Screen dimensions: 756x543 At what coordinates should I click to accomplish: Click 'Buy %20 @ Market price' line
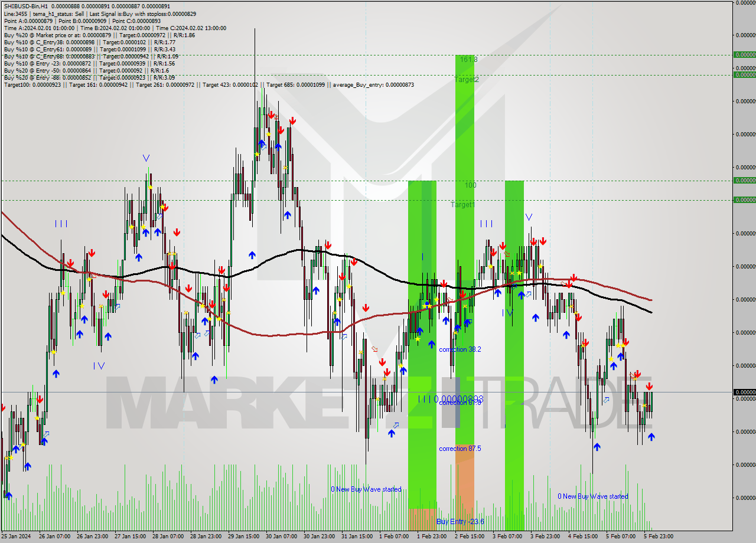(99, 35)
